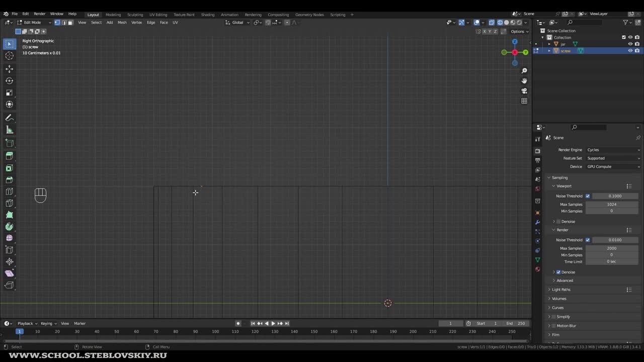Switch perspective/orthographic grid icon

tap(524, 101)
